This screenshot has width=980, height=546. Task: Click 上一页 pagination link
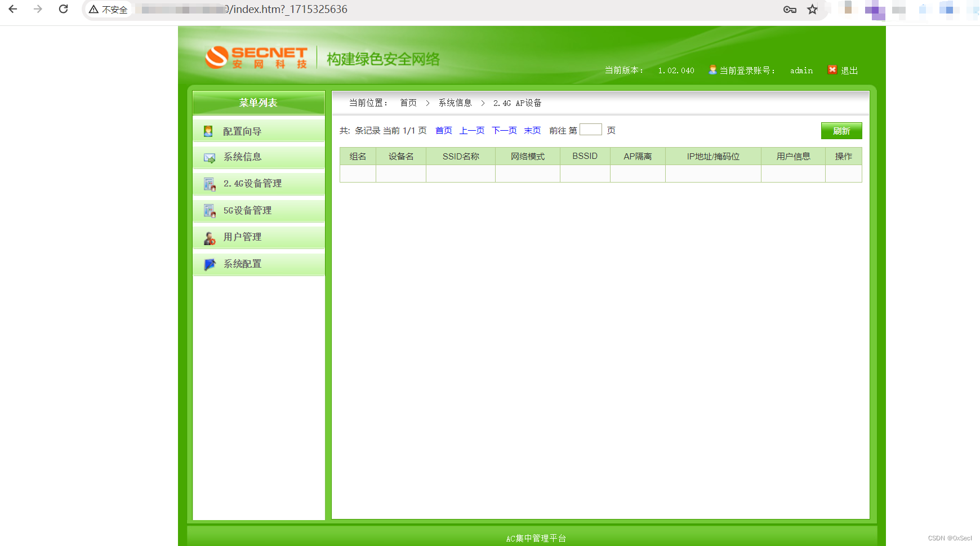click(x=472, y=131)
